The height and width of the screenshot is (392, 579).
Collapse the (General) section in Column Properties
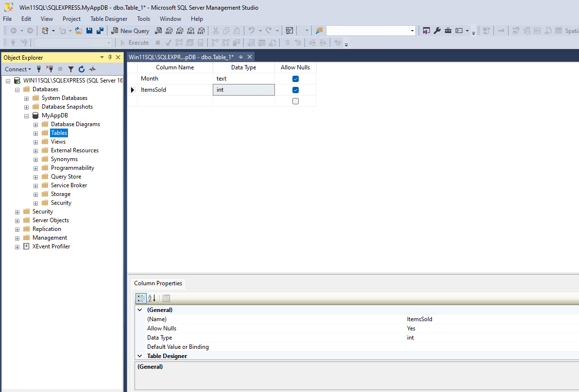click(x=140, y=310)
